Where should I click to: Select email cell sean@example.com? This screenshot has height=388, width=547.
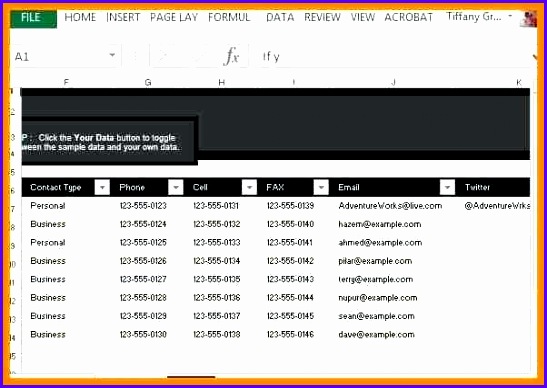pyautogui.click(x=376, y=316)
